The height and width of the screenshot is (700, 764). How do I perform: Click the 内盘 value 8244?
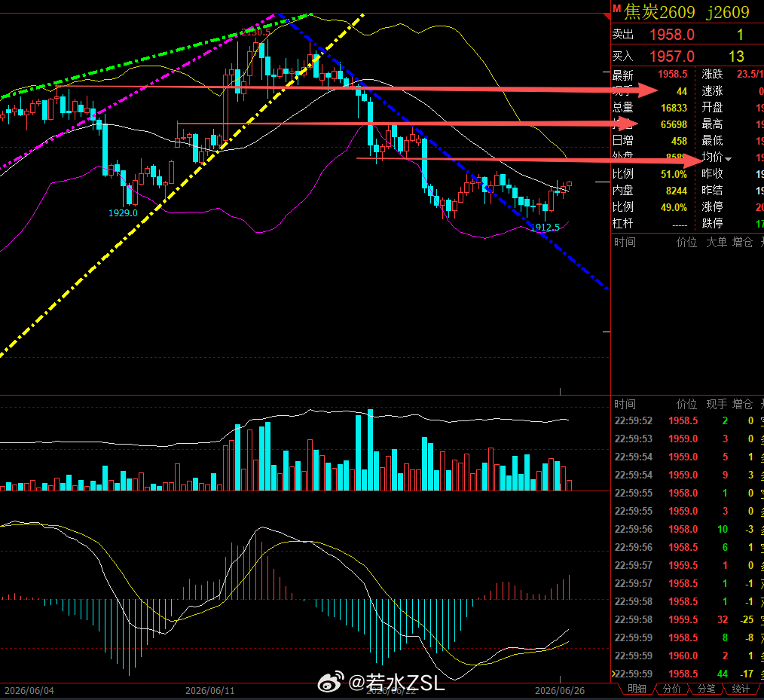click(677, 191)
